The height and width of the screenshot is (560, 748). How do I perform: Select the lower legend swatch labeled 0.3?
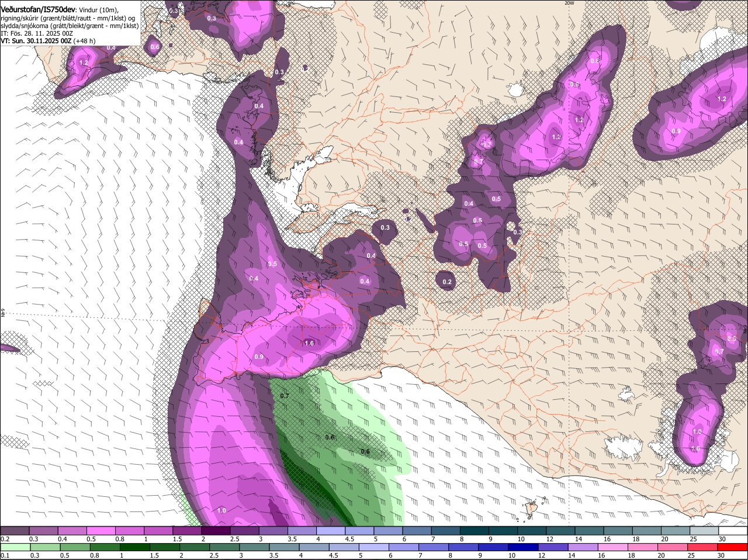[45, 547]
